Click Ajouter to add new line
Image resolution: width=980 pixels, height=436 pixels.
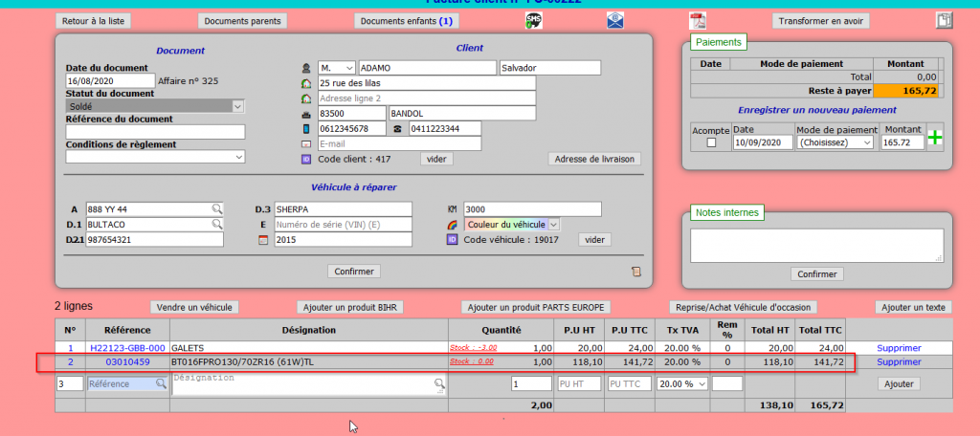[899, 384]
